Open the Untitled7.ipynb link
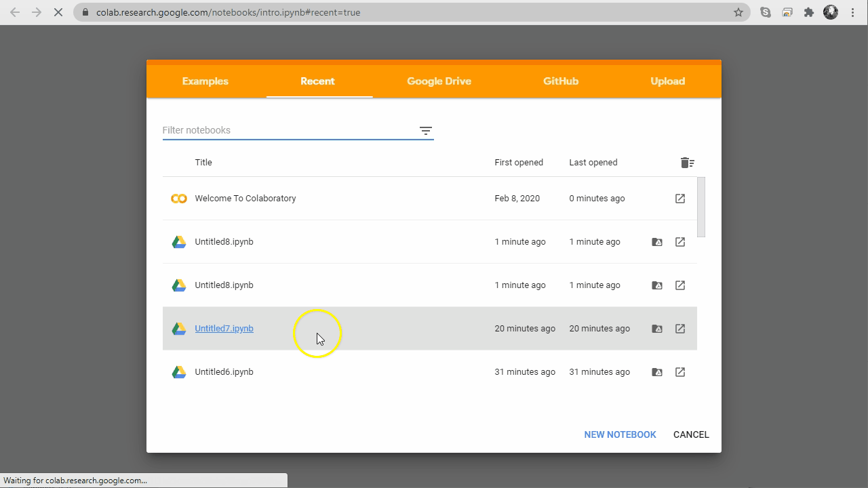 click(x=224, y=329)
